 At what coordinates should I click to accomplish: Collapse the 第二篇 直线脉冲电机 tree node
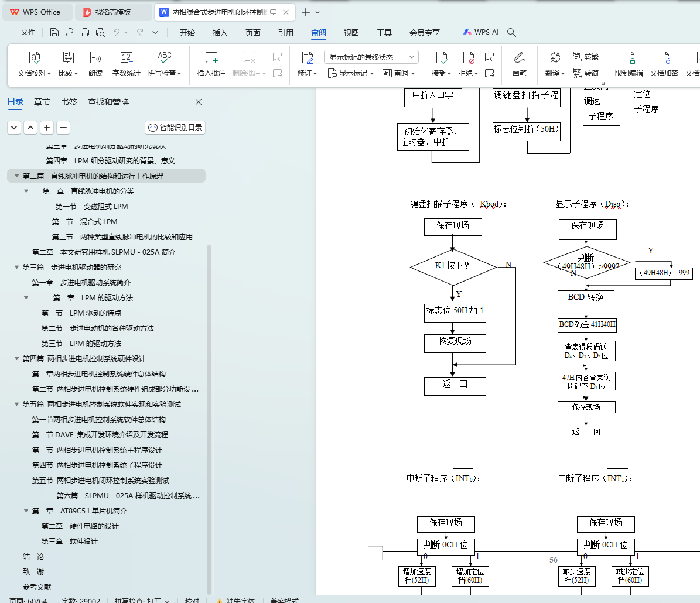(16, 176)
